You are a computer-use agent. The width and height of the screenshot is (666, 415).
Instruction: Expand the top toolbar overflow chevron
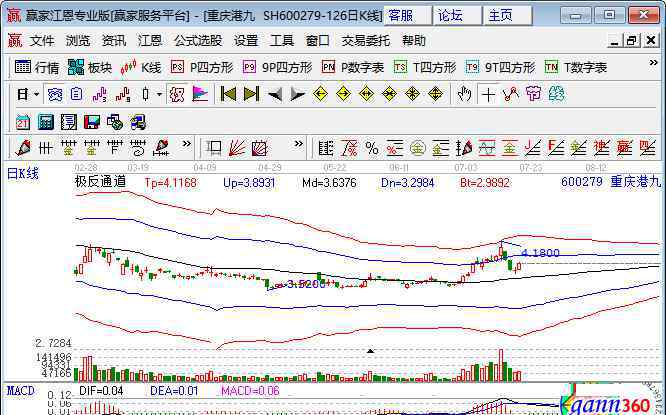(653, 63)
